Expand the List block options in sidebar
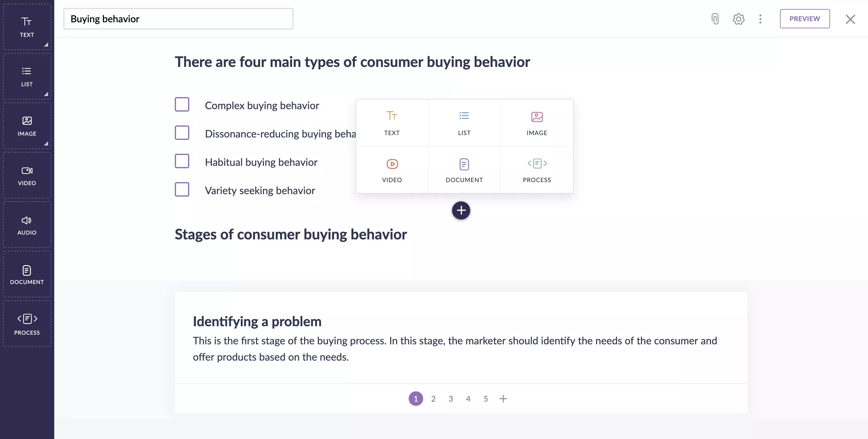 click(46, 94)
